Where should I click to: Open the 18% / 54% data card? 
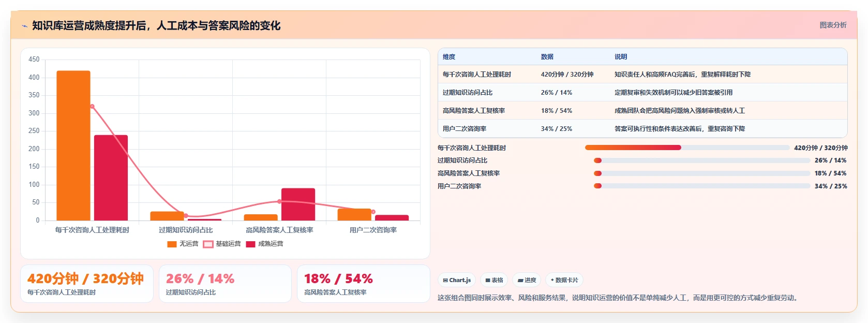pos(364,284)
